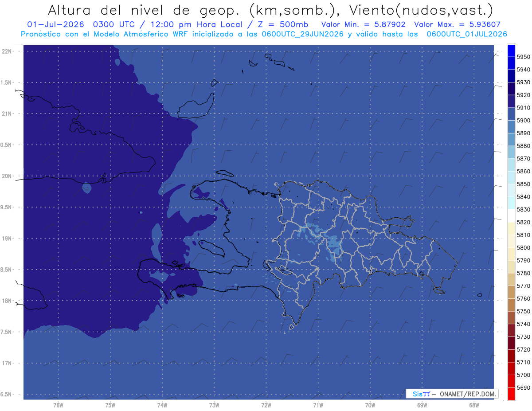This screenshot has height=411, width=532.
Task: Click the 'Valor Max. = 5.93607' text
Action: pos(458,24)
